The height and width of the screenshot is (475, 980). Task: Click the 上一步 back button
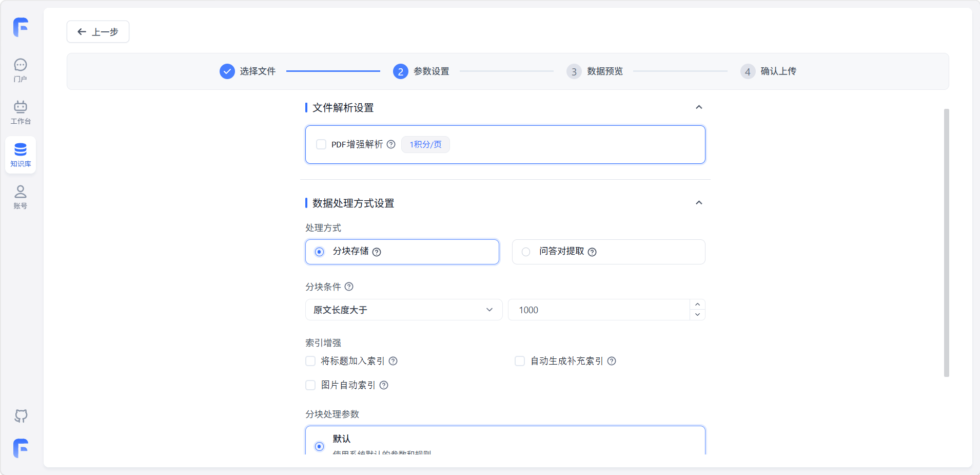pos(98,32)
